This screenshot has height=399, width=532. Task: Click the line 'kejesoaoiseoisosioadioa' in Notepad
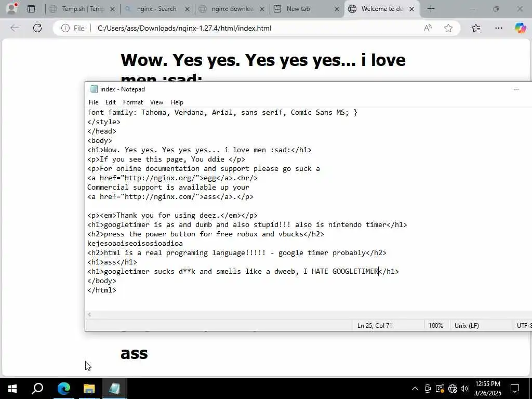point(135,243)
